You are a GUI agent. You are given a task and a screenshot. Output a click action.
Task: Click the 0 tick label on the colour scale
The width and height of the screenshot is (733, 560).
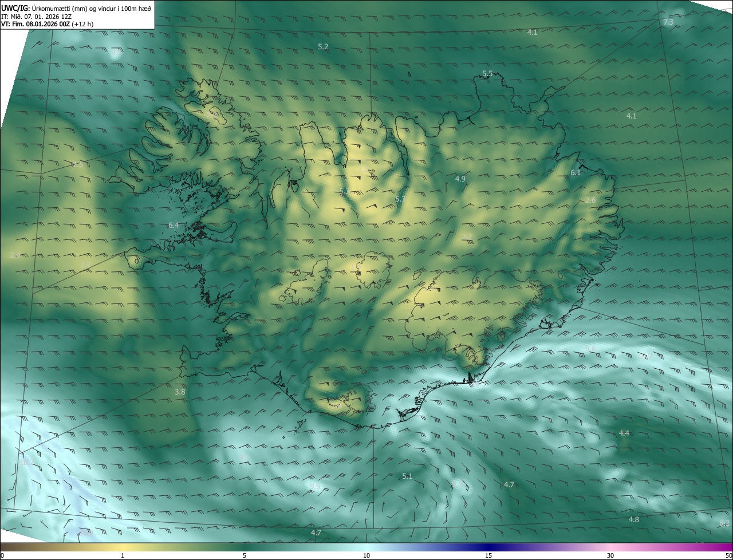[2, 555]
